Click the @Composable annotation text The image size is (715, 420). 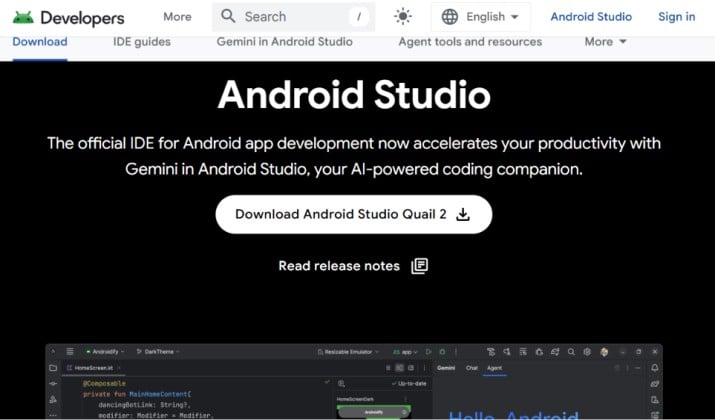104,384
